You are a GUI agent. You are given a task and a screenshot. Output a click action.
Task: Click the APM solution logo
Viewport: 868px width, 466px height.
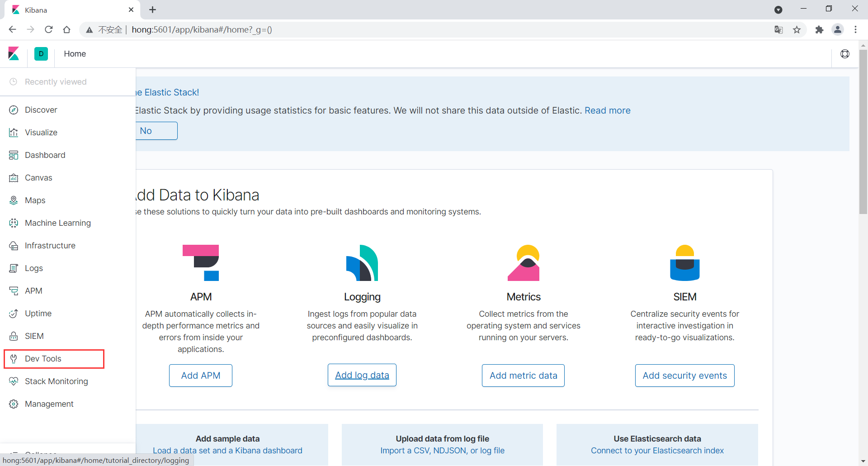(201, 263)
